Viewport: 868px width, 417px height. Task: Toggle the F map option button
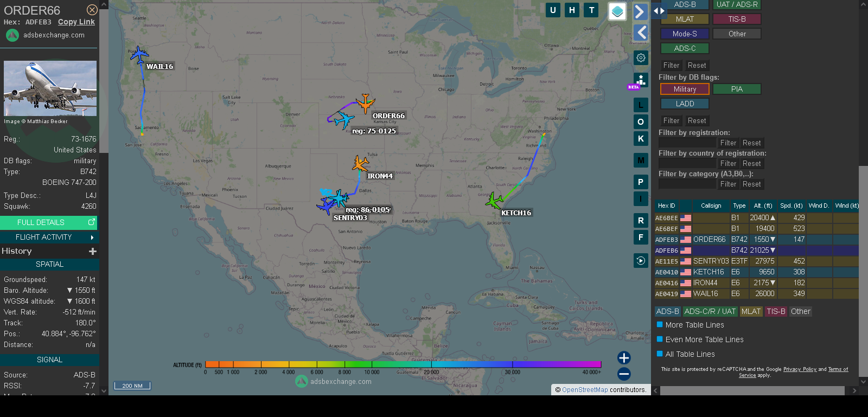coord(641,238)
